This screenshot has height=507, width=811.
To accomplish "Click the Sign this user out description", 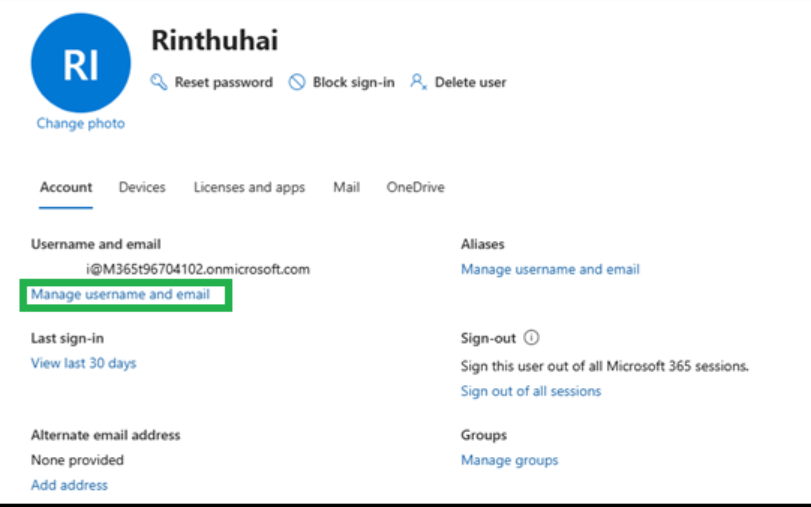I will coord(605,366).
